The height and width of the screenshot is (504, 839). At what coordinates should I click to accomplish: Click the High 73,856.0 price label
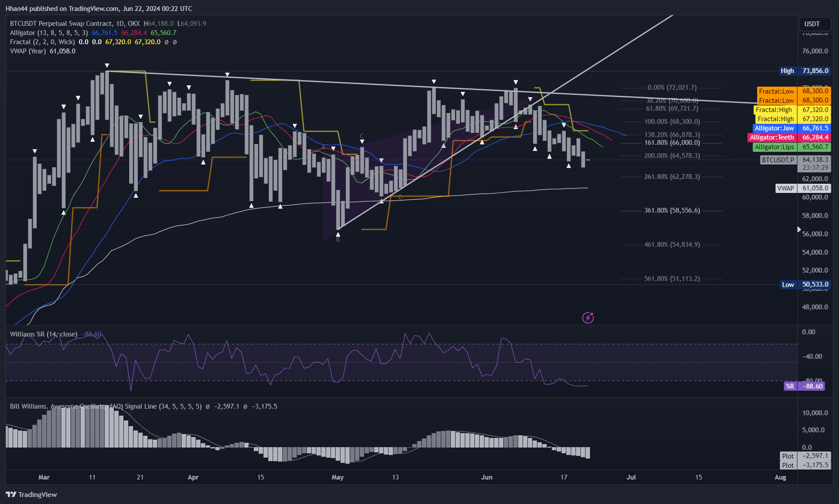click(805, 71)
